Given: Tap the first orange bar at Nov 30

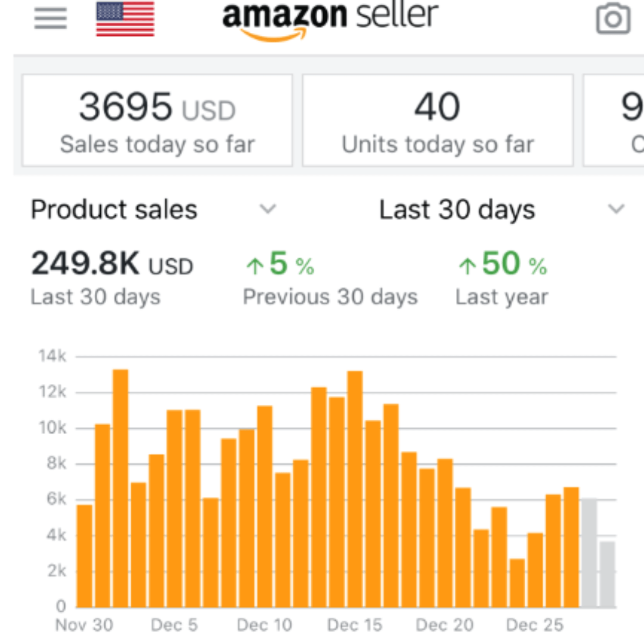Looking at the screenshot, I should tap(85, 556).
